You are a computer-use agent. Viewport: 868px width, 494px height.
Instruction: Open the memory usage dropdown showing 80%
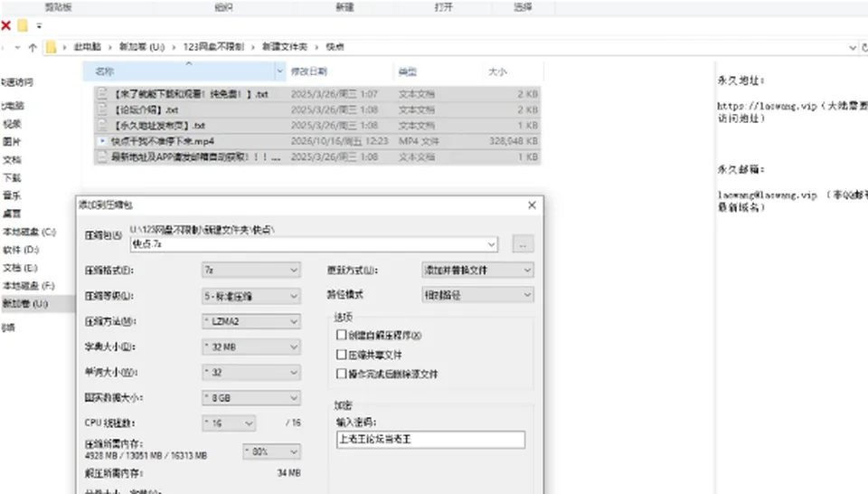[x=272, y=451]
